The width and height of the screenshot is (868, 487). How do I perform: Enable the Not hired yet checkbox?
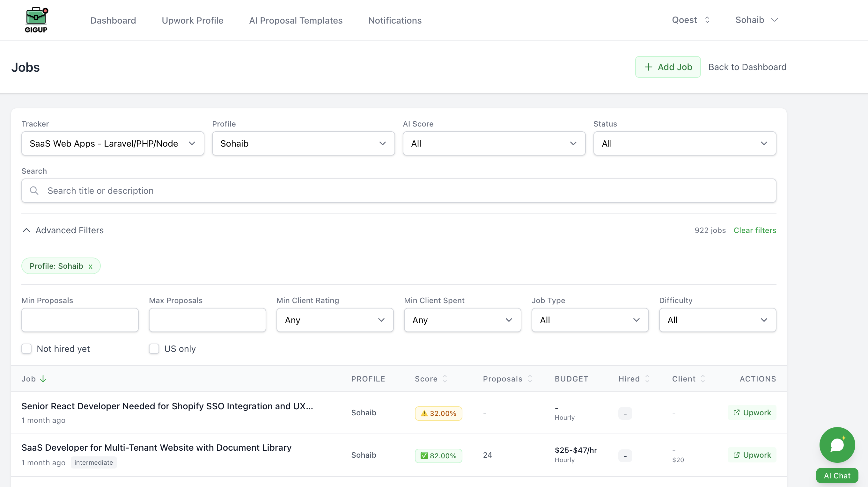pos(26,349)
